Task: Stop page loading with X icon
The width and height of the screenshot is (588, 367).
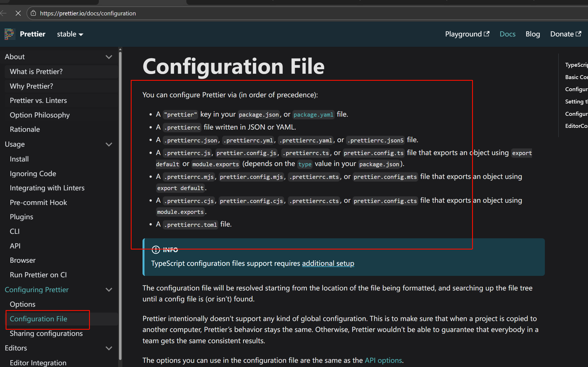Action: pyautogui.click(x=18, y=13)
